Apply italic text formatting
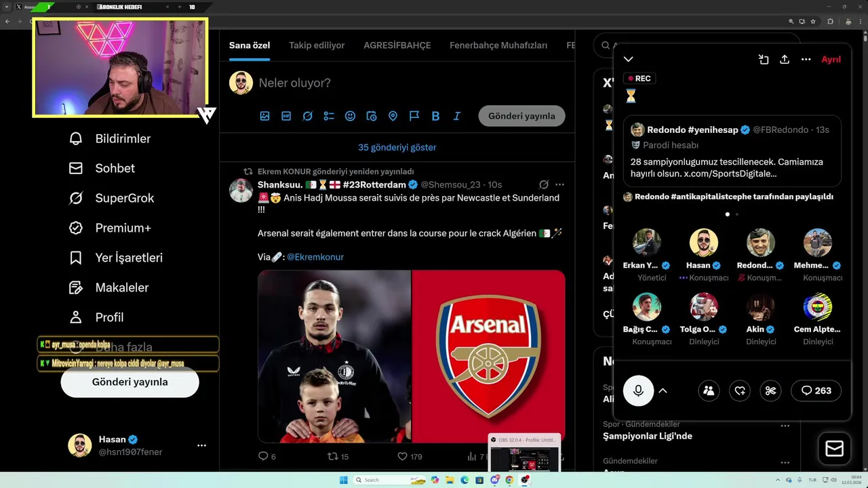868x488 pixels. point(457,116)
